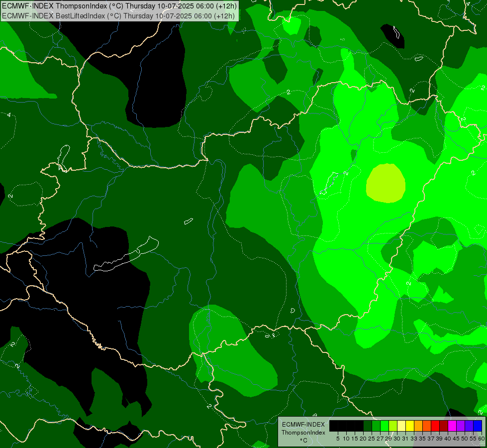Click legend scale value 25

(x=372, y=439)
